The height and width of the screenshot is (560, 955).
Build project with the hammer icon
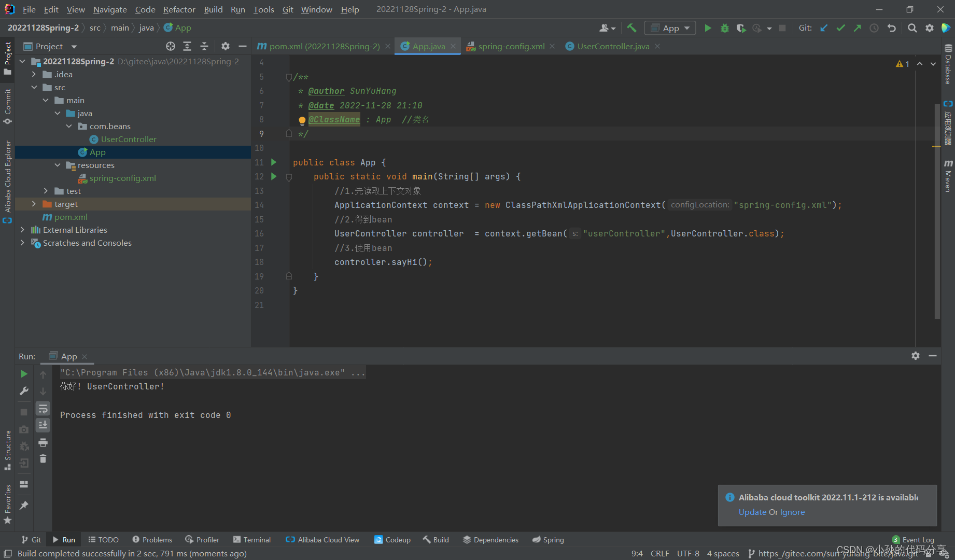631,28
